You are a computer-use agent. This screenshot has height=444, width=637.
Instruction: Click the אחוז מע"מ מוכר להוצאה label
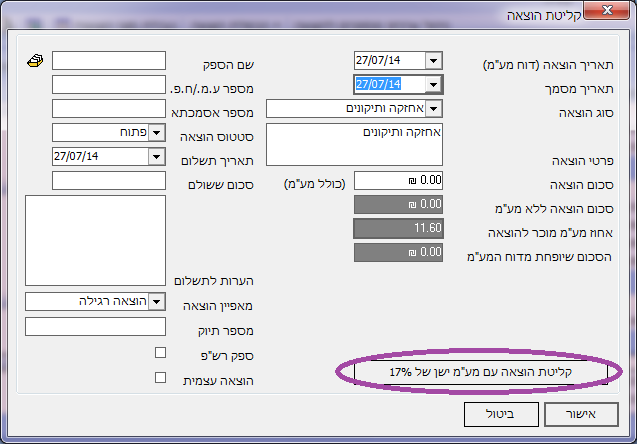pyautogui.click(x=550, y=233)
